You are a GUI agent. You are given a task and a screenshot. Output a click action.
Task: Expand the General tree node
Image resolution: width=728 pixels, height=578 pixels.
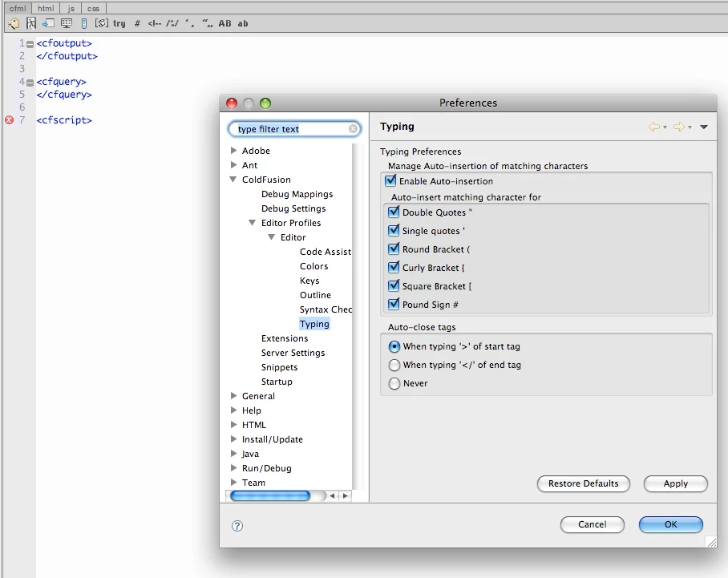click(233, 395)
